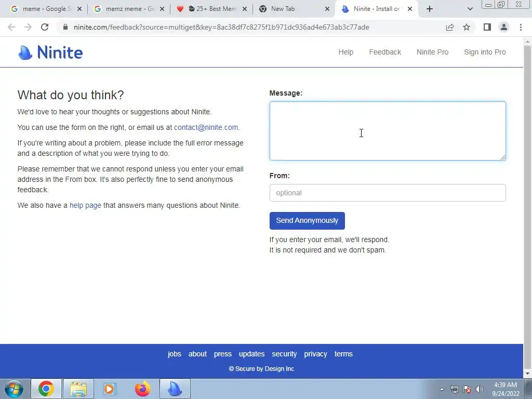532x399 pixels.
Task: Open Feedback in the Ninite header
Action: [385, 52]
